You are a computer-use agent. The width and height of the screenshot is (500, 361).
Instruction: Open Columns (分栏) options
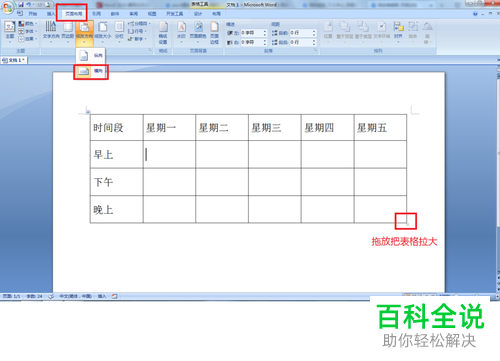119,32
